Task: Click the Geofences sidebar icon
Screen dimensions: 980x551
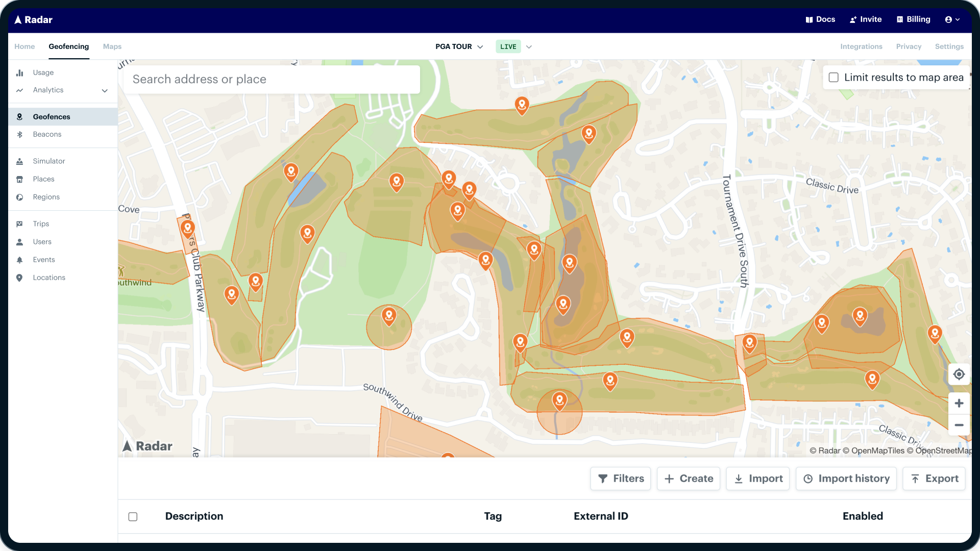Action: 19,116
